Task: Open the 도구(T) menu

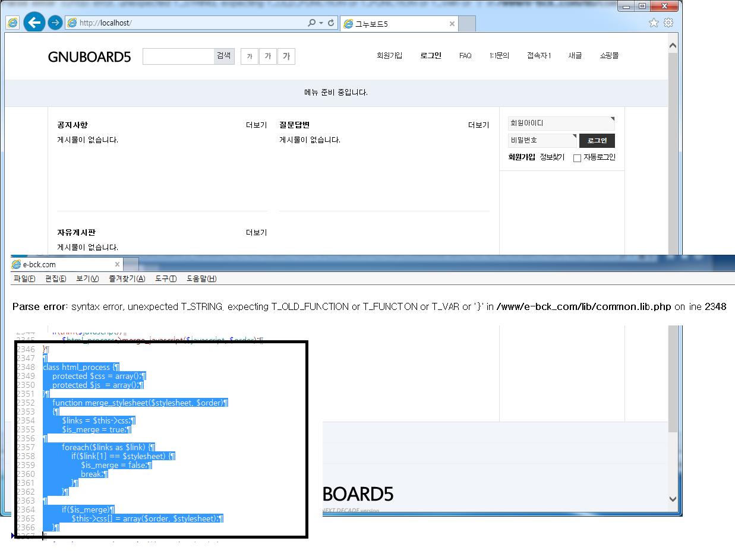Action: tap(166, 279)
